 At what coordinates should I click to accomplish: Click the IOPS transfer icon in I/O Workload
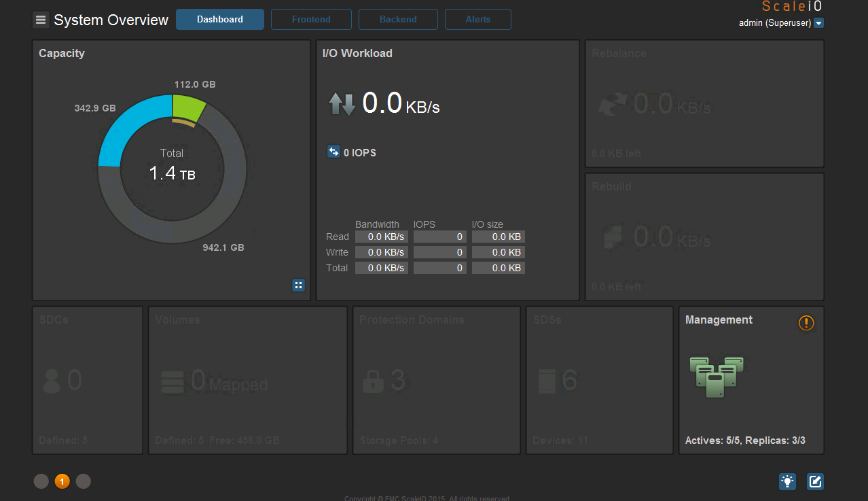coord(333,152)
